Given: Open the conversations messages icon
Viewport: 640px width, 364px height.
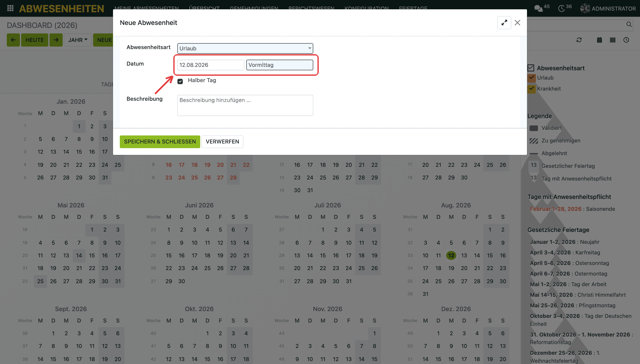Looking at the screenshot, I should pos(538,8).
